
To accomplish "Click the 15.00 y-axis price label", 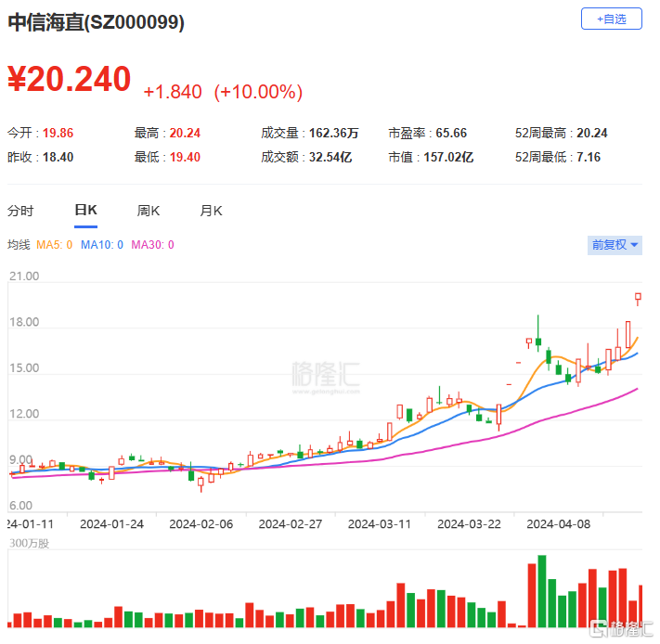I will coord(24,368).
